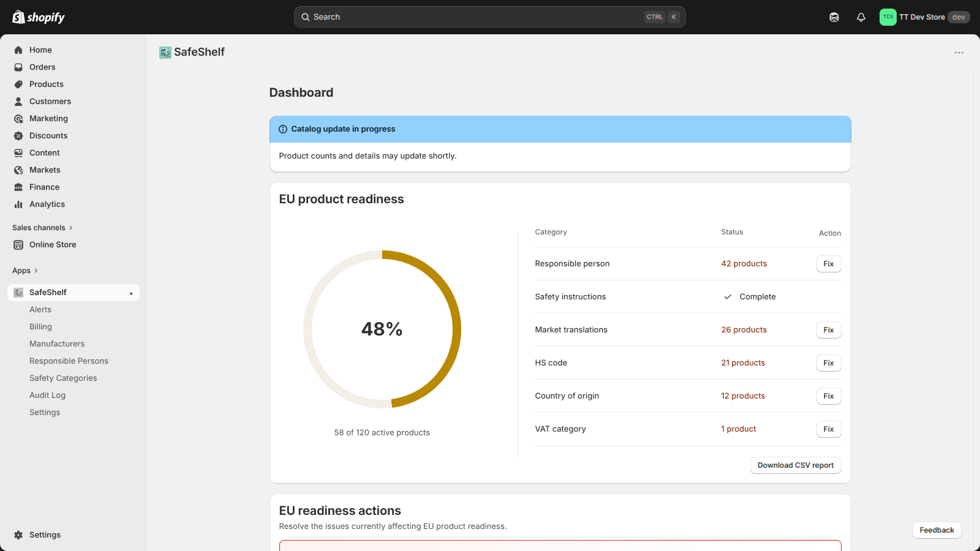Click the Discounts badge icon
The width and height of the screenshot is (980, 551).
pos(18,136)
